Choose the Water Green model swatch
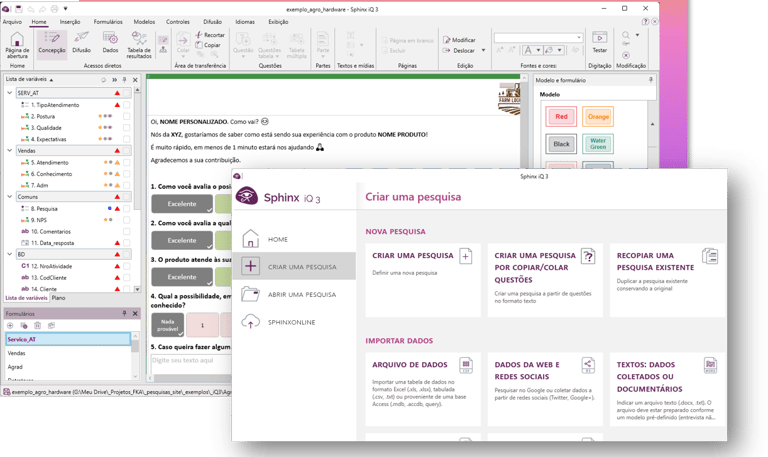This screenshot has width=768, height=457. (x=598, y=144)
